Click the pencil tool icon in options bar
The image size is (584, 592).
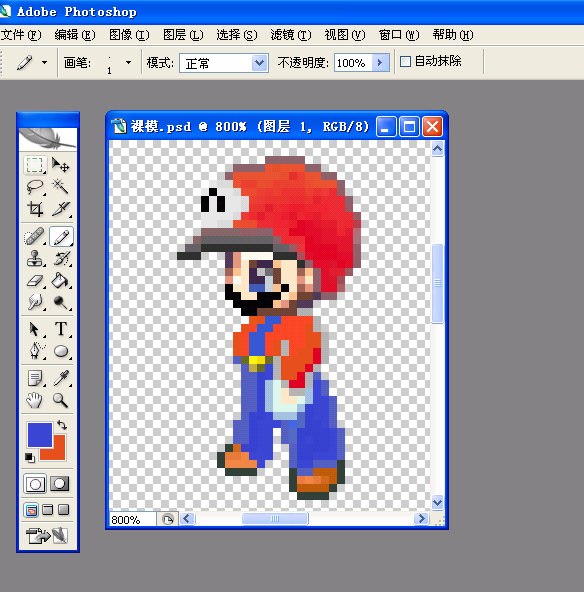click(x=25, y=63)
